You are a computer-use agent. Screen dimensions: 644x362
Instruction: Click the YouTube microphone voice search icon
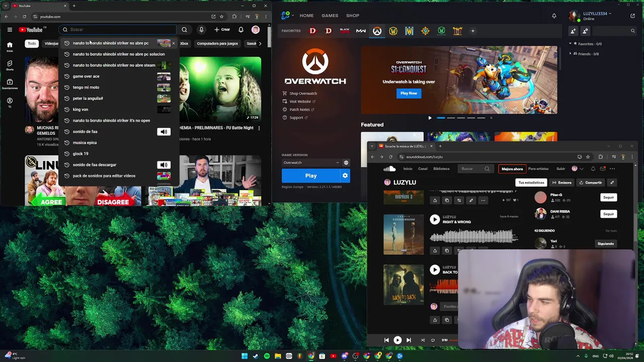tap(201, 30)
